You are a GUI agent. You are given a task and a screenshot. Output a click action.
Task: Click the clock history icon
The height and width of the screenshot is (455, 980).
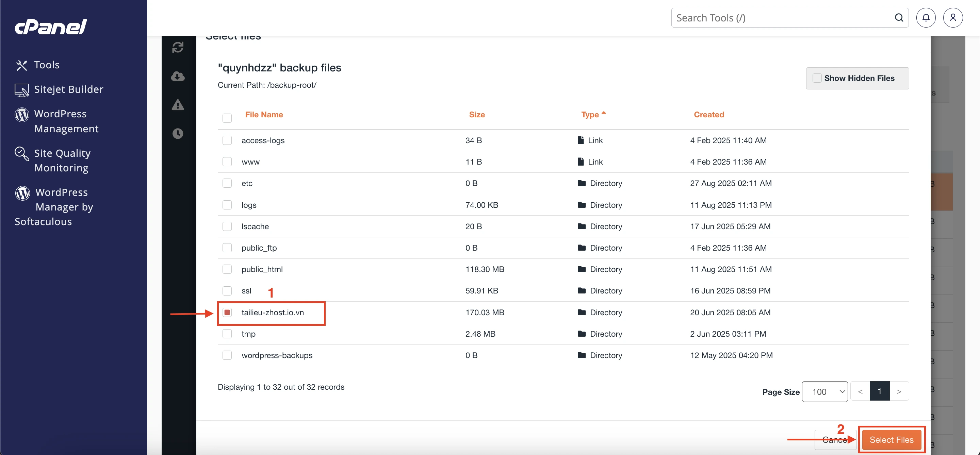tap(178, 133)
